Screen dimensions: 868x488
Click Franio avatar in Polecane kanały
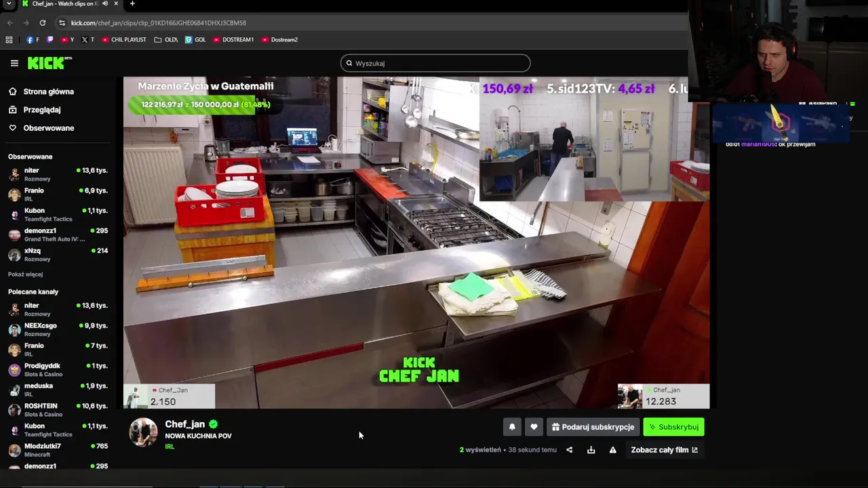pos(14,350)
